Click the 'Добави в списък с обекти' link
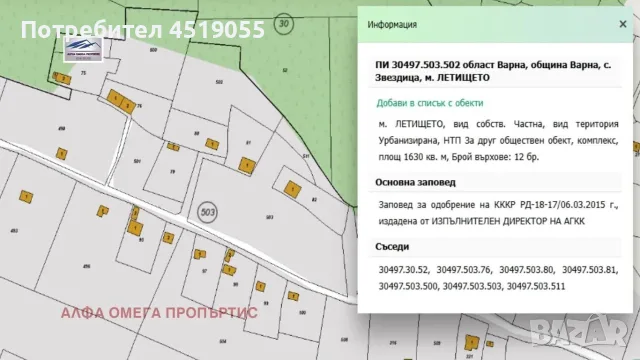The width and height of the screenshot is (640, 360). pos(430,103)
